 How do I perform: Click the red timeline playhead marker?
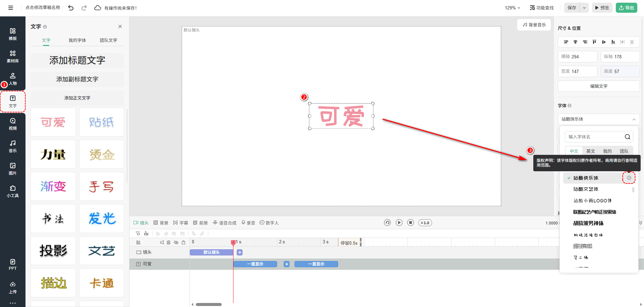[233, 242]
